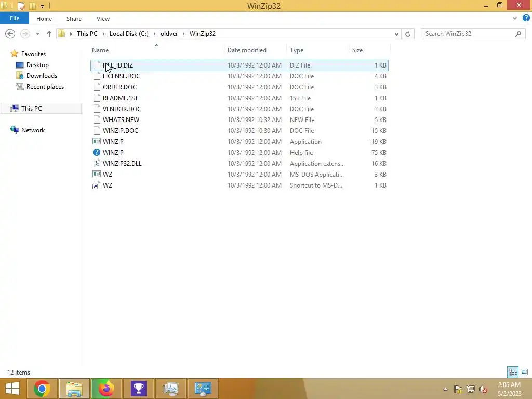Switch to large icons view button
This screenshot has width=532, height=399.
524,372
